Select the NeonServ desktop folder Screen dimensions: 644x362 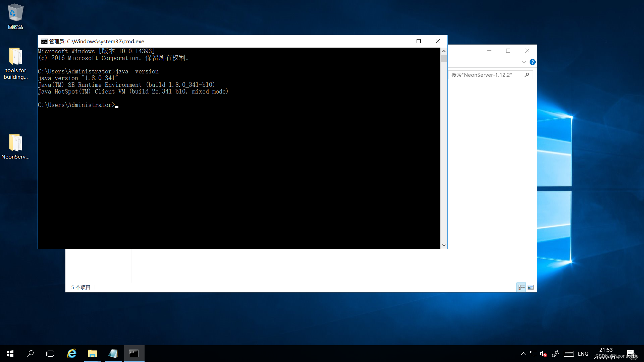point(15,143)
